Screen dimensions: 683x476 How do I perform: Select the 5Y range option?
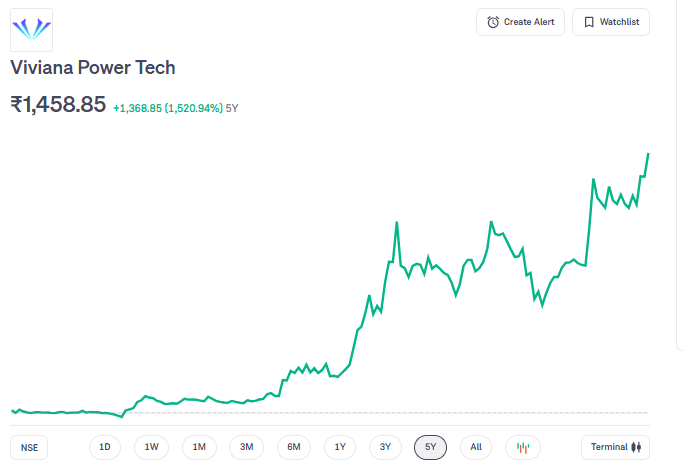[430, 447]
